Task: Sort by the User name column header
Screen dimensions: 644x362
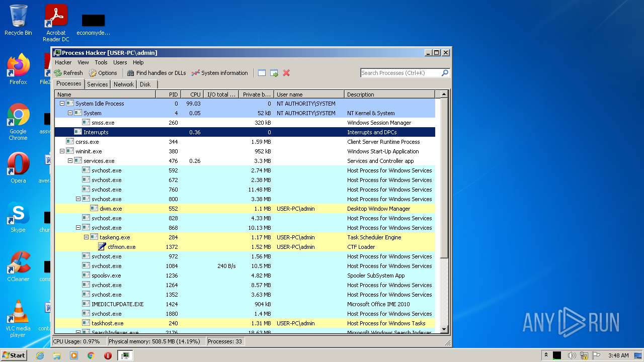Action: 309,95
